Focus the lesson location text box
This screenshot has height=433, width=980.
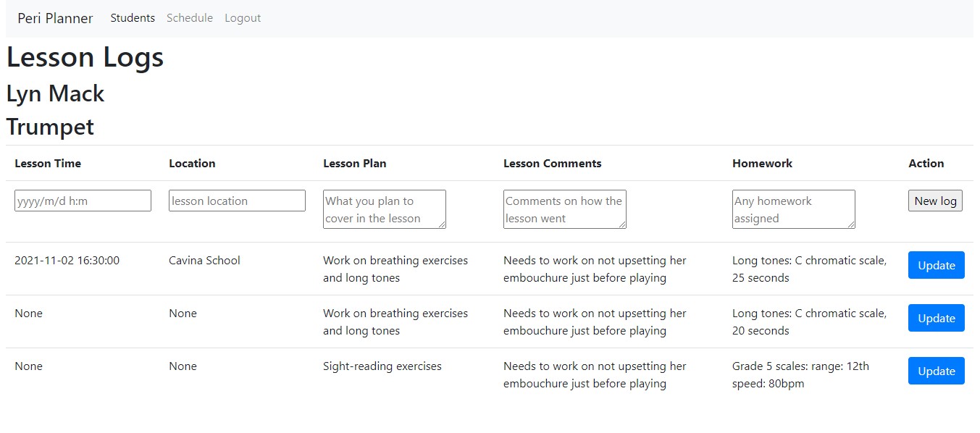(x=237, y=201)
